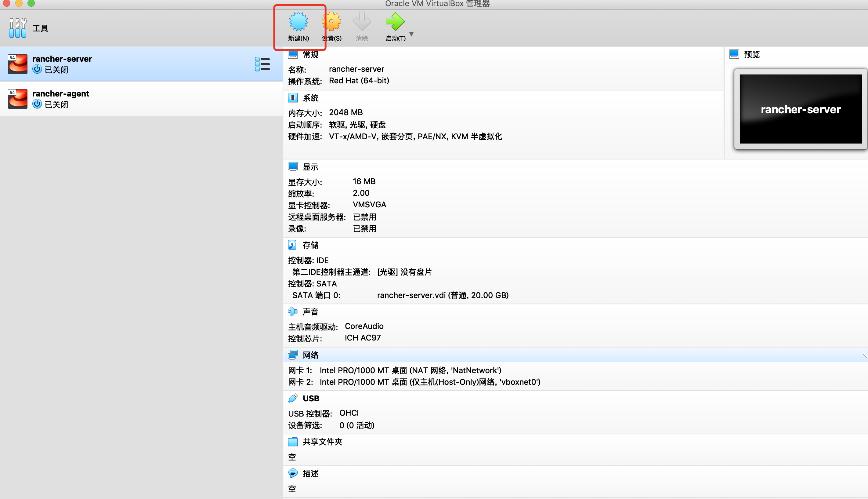Open 设置(S) settings gear icon
Image resolution: width=868 pixels, height=499 pixels.
[331, 21]
